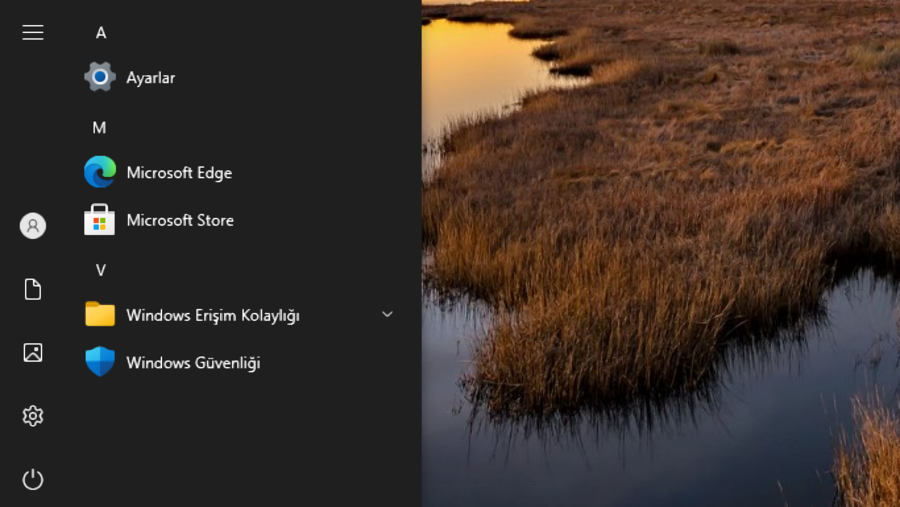Open the Microsoft Store text label
This screenshot has height=507, width=900.
click(180, 220)
